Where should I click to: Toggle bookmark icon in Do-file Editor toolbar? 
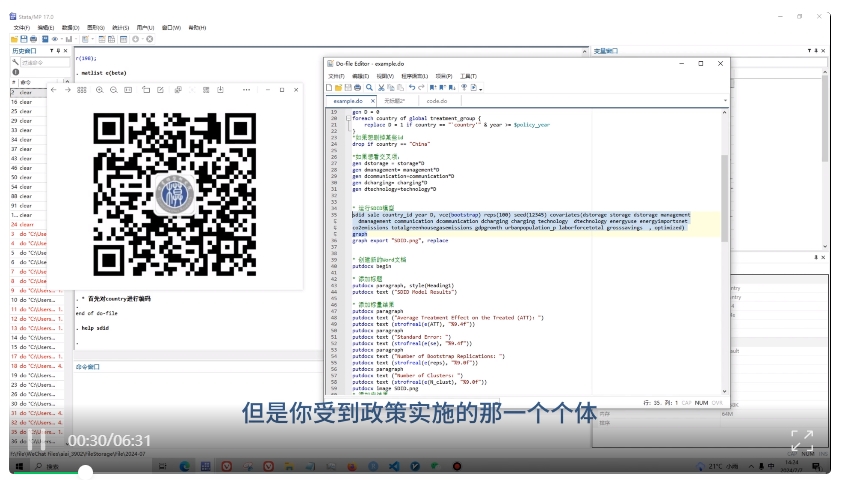click(433, 88)
